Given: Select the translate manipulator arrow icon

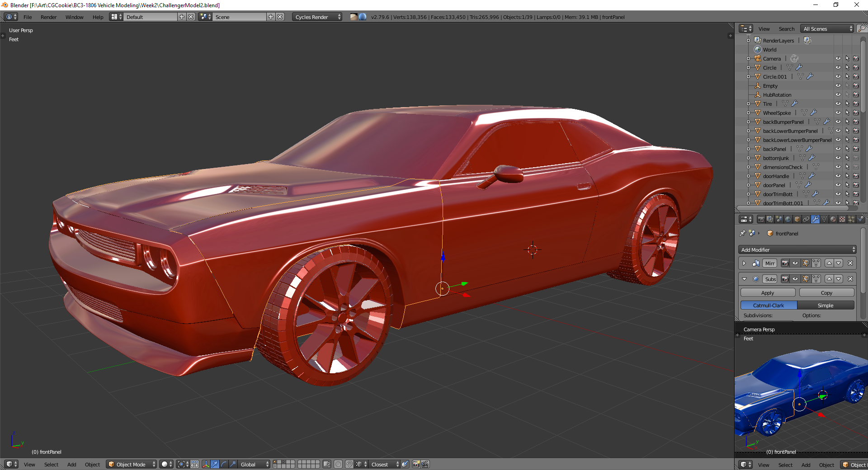Looking at the screenshot, I should click(x=215, y=464).
